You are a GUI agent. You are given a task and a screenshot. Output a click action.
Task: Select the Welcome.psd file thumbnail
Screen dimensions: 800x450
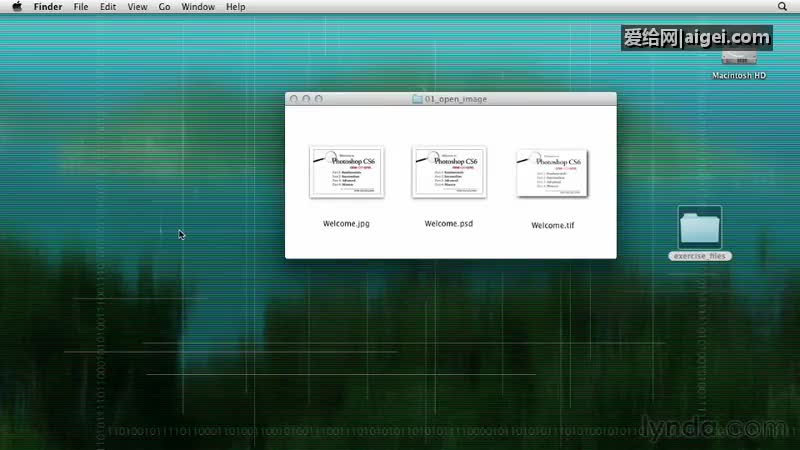pos(448,172)
